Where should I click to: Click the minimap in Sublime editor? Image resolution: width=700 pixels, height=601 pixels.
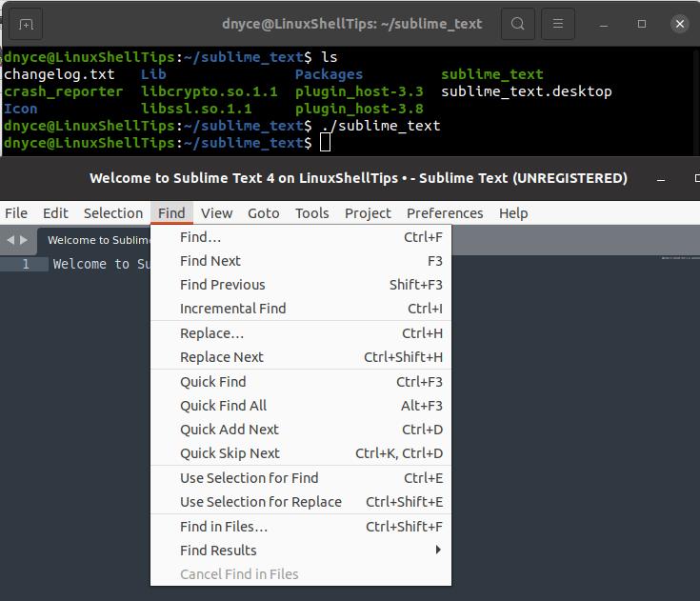tap(681, 258)
